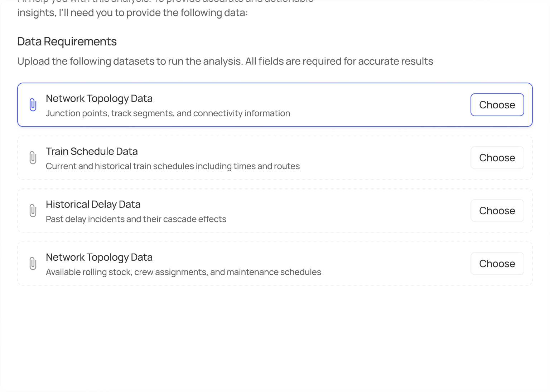The width and height of the screenshot is (550, 392).
Task: Select the Network Topology Data upload card
Action: click(x=251, y=104)
